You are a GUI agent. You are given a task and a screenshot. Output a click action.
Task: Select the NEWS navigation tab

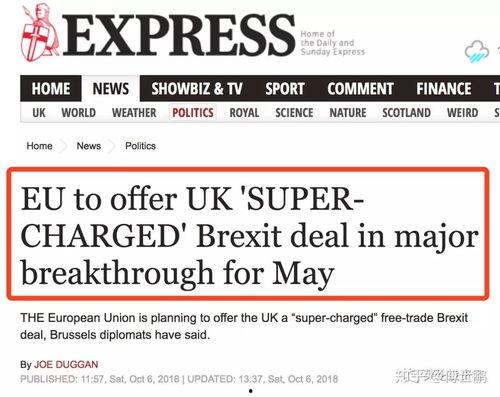[x=111, y=89]
